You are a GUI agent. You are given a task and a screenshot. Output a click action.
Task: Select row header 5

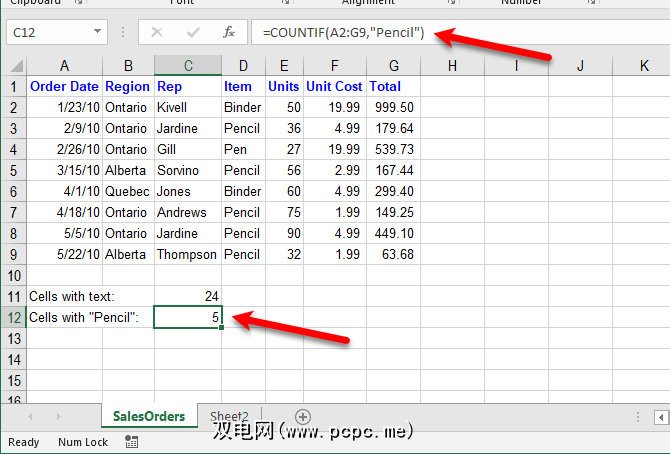pyautogui.click(x=13, y=170)
